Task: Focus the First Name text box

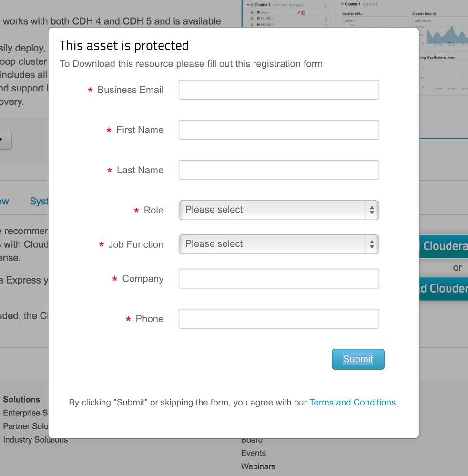Action: (279, 130)
